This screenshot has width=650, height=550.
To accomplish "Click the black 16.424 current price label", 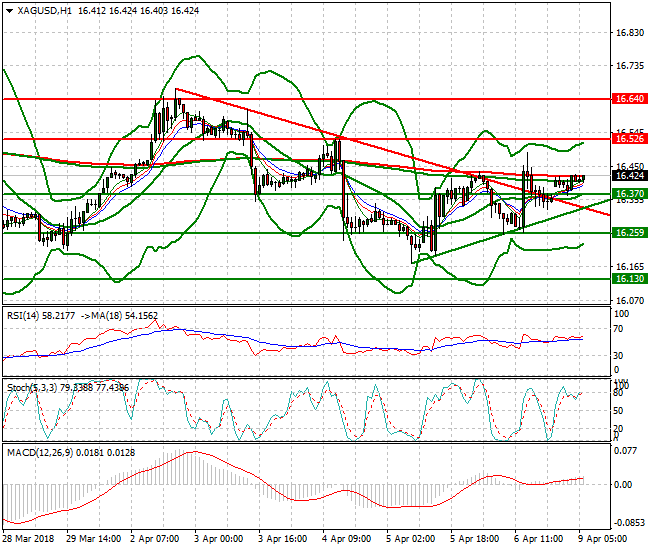I will (x=629, y=176).
